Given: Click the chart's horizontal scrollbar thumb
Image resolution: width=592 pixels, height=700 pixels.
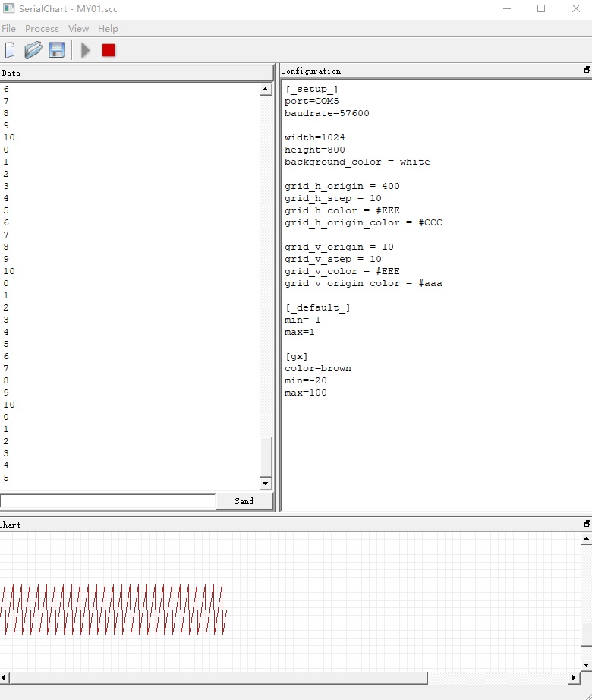Looking at the screenshot, I should click(x=219, y=677).
